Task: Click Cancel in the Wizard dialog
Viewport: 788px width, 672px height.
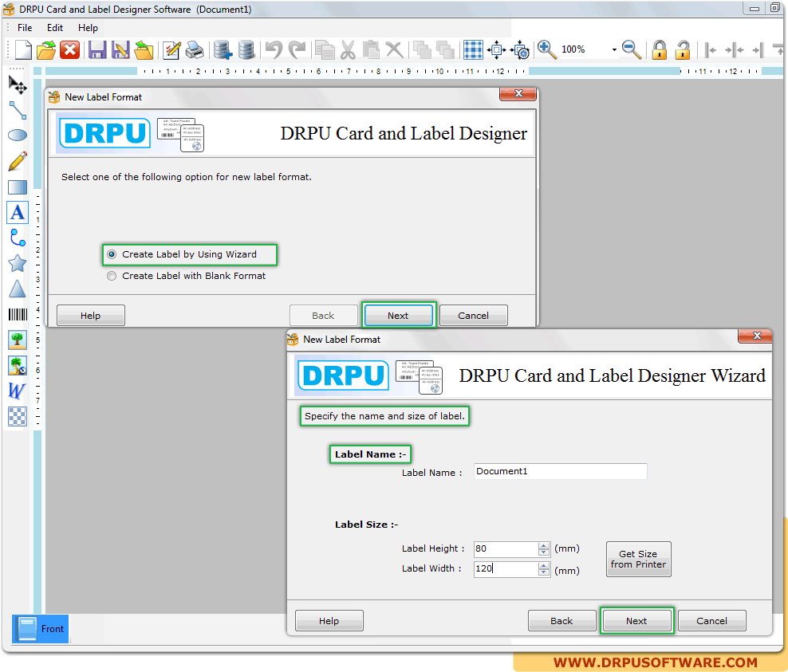Action: point(711,621)
